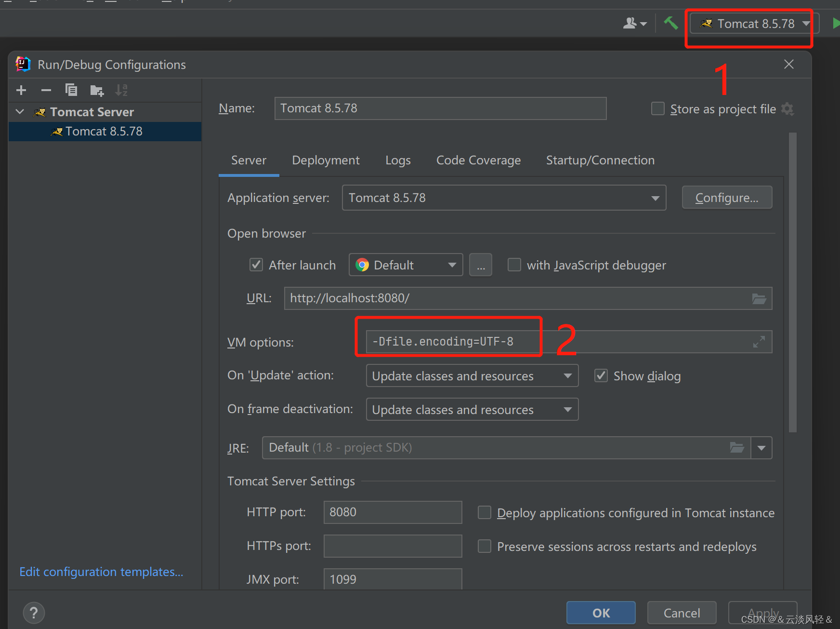Check Deploy applications configured in Tomcat instance
840x629 pixels.
(x=485, y=512)
